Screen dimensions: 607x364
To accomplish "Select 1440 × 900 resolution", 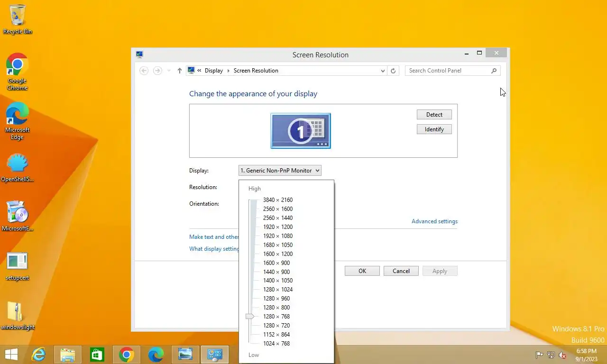I will [x=276, y=272].
